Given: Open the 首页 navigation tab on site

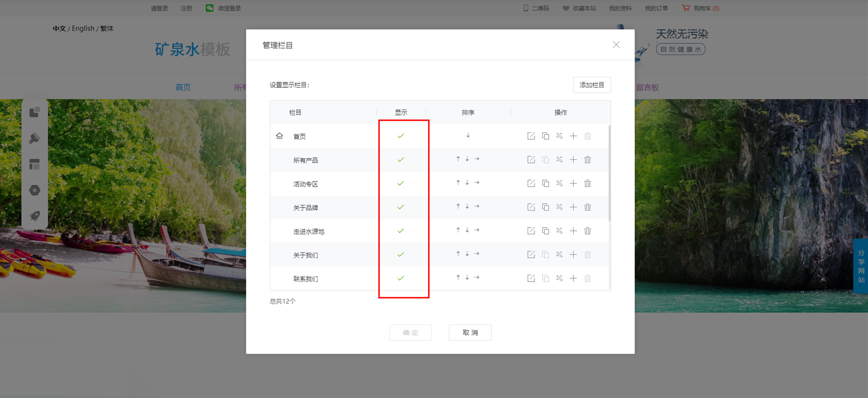Looking at the screenshot, I should pos(183,87).
